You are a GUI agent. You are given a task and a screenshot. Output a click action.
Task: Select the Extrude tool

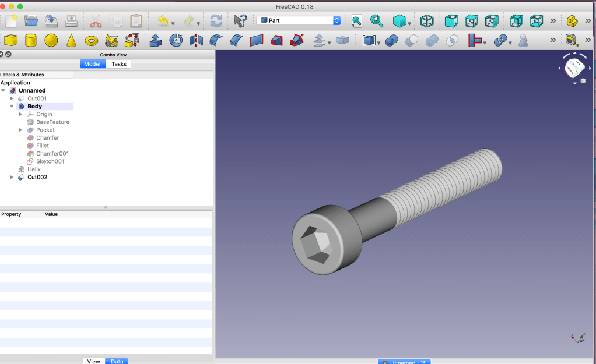[x=156, y=40]
